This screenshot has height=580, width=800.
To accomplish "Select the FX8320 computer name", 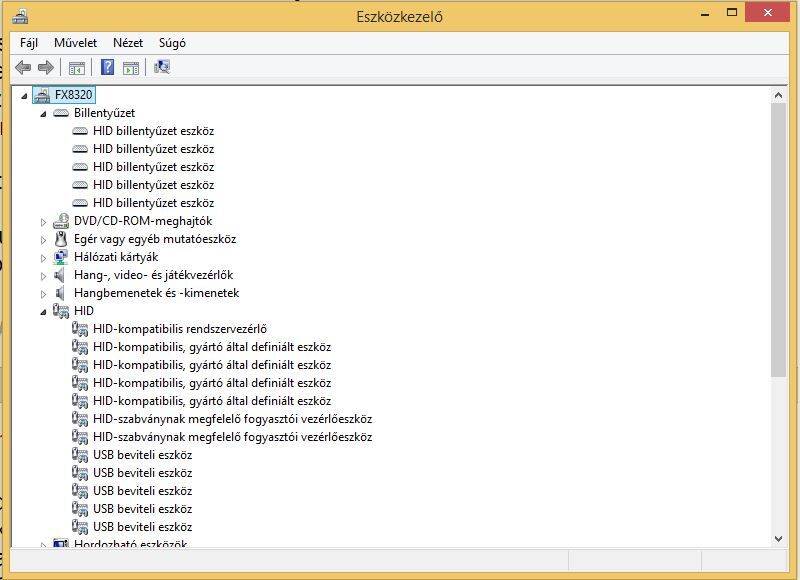I will point(73,95).
